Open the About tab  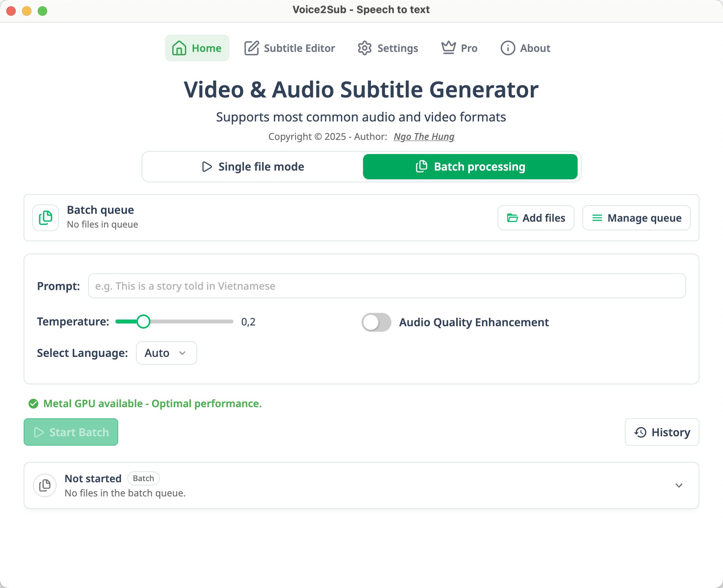tap(525, 48)
